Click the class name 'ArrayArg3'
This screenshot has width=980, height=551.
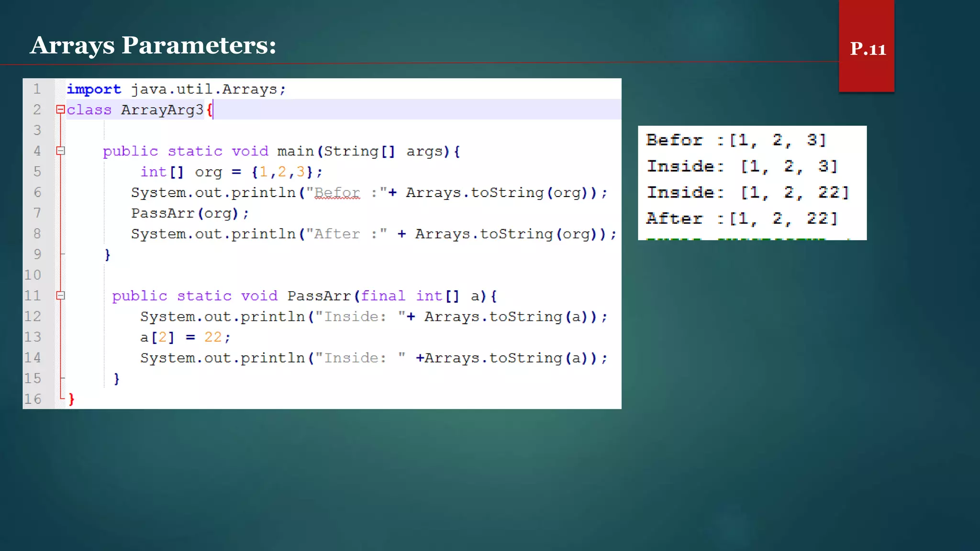[162, 110]
